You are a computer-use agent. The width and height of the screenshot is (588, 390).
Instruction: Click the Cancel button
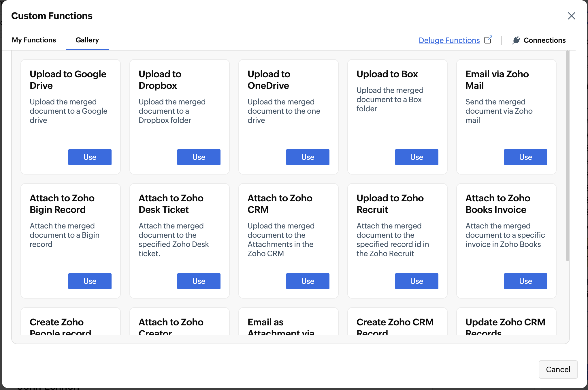click(x=558, y=370)
